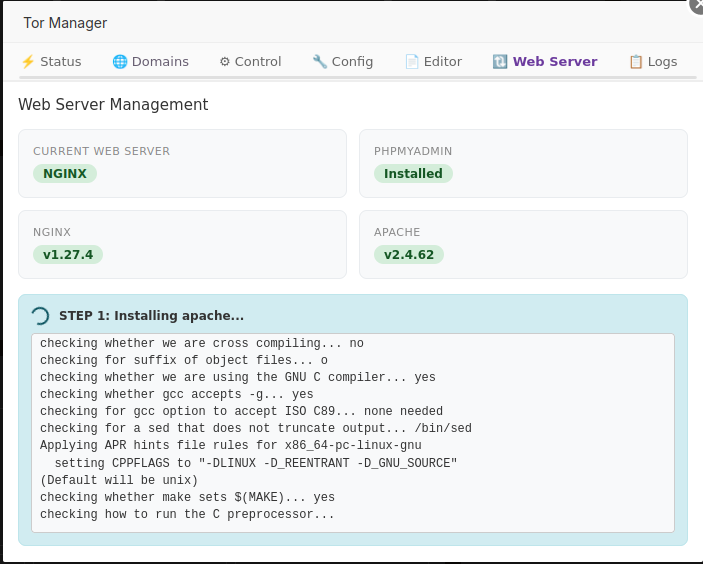Close the Tor Manager dialog
This screenshot has height=564, width=703.
pyautogui.click(x=696, y=5)
